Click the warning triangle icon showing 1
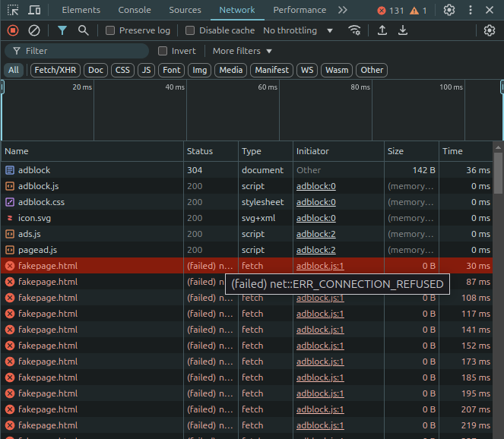 tap(414, 11)
